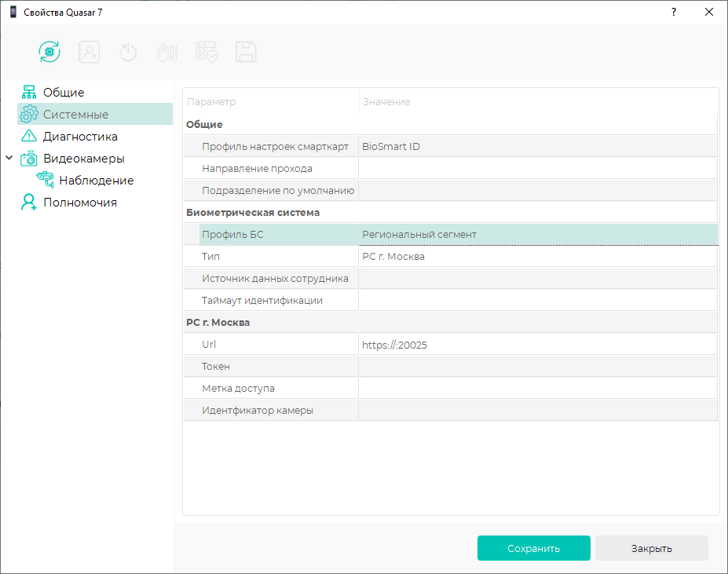Click the floppy disk save icon

click(246, 52)
